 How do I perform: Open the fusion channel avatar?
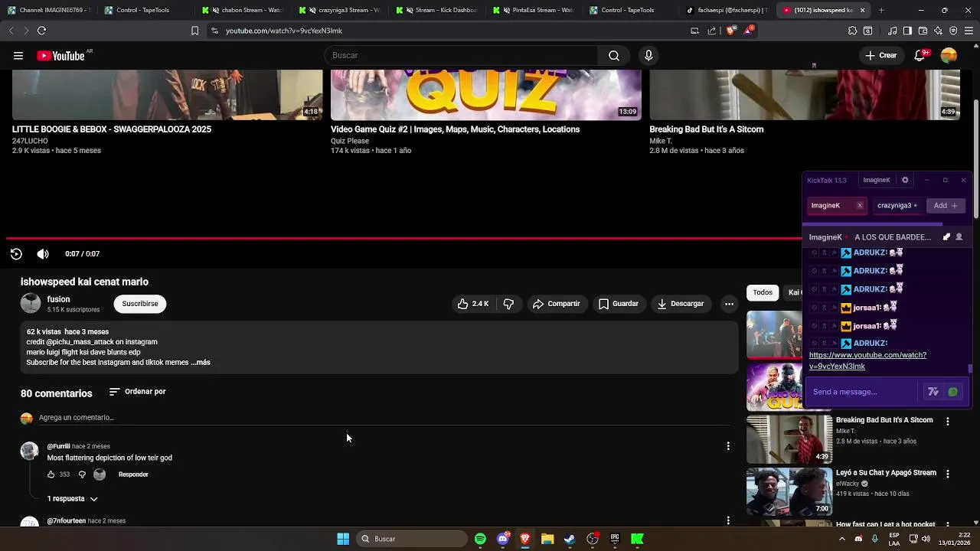pos(31,304)
